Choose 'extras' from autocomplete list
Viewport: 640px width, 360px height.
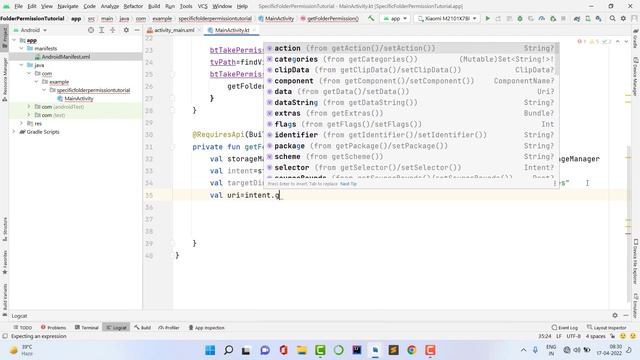[x=411, y=113]
